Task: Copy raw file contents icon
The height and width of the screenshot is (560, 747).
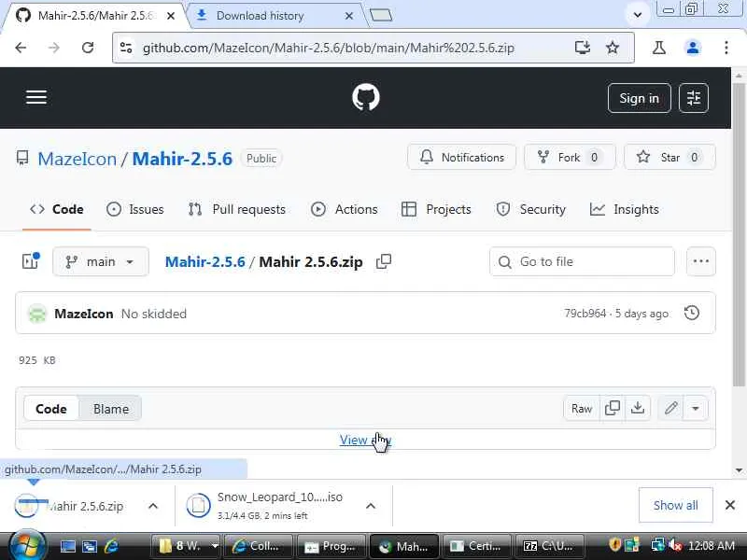Action: [613, 408]
